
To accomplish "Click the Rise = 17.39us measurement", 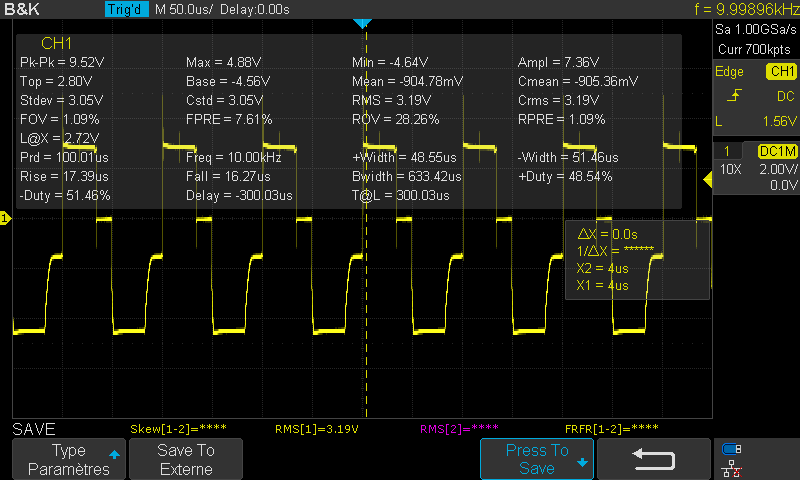I will (x=64, y=176).
